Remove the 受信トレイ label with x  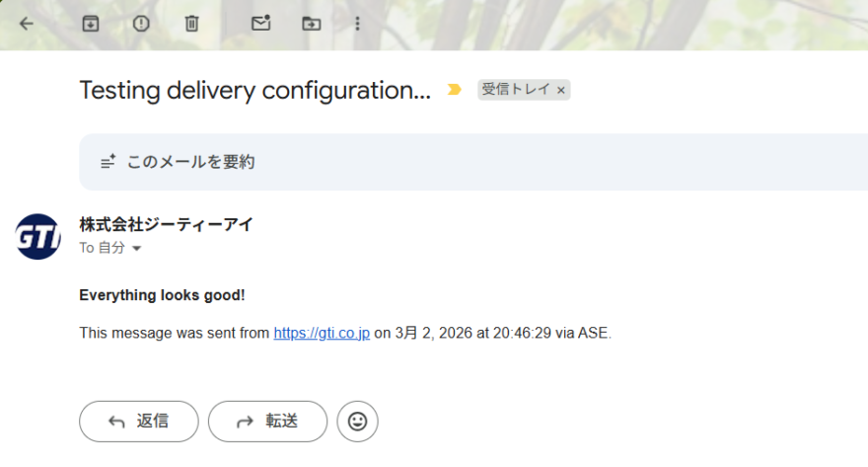tap(561, 90)
